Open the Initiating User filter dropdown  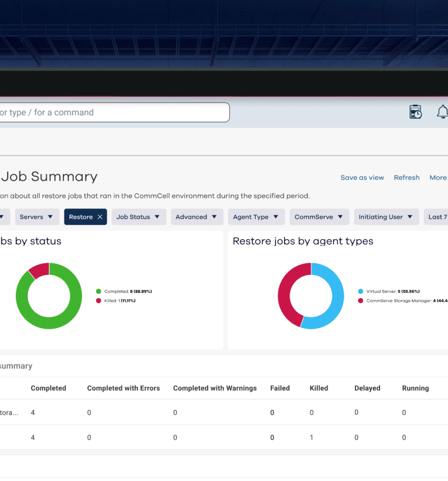click(x=386, y=217)
